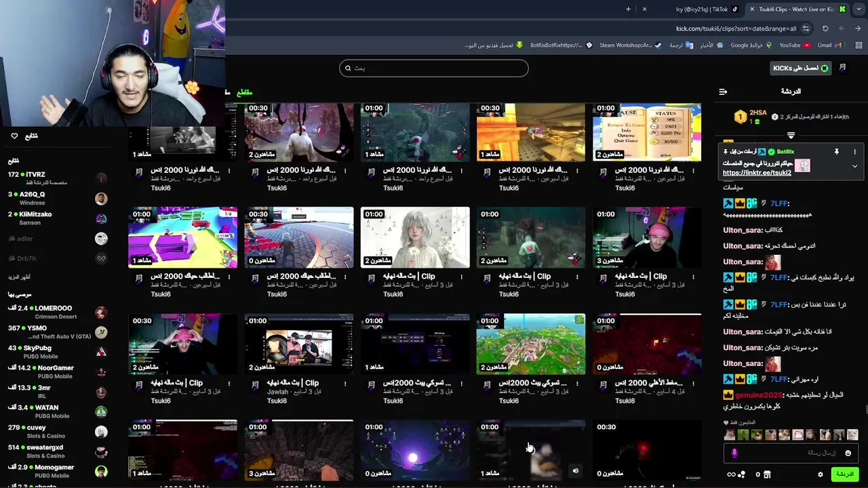Click the purple microphone chat icon
The width and height of the screenshot is (868, 488).
click(x=734, y=453)
